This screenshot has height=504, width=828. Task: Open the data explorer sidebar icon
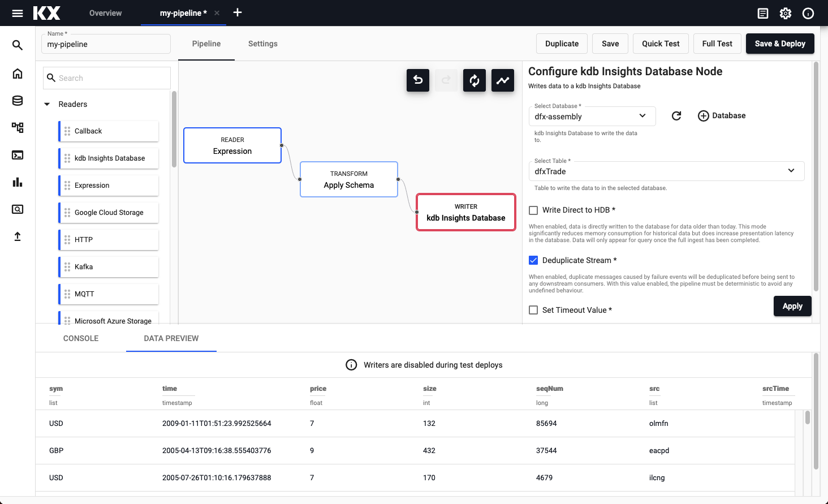[18, 209]
